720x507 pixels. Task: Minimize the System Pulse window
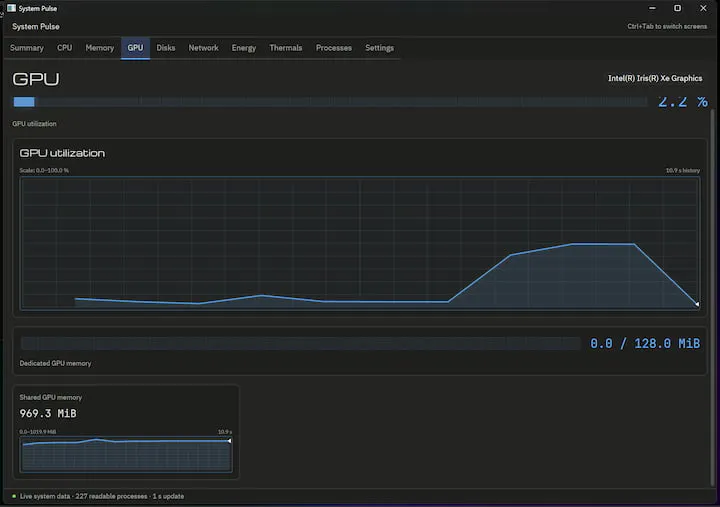coord(652,8)
